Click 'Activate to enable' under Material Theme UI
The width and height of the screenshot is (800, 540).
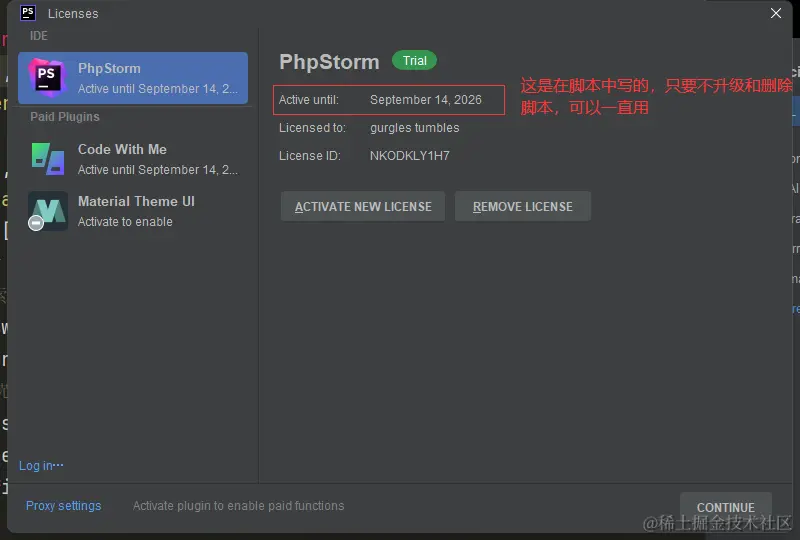[125, 222]
